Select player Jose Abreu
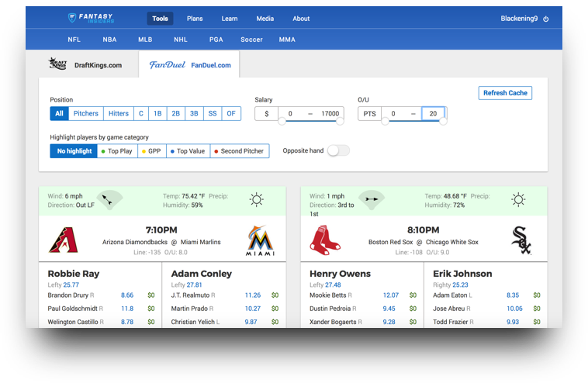This screenshot has height=383, width=588. 449,309
